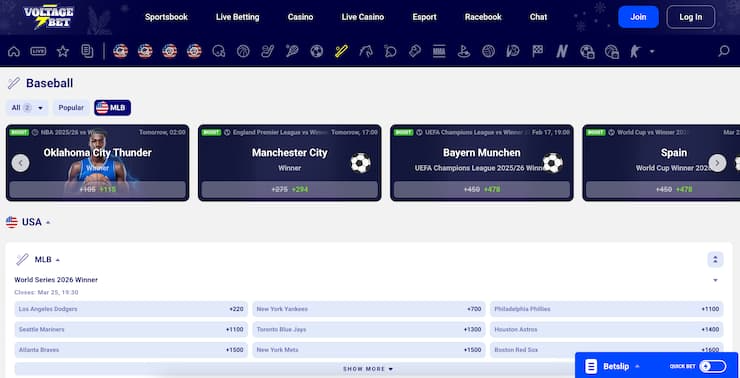The image size is (740, 378).
Task: Select the basketball sport icon
Action: 243,51
